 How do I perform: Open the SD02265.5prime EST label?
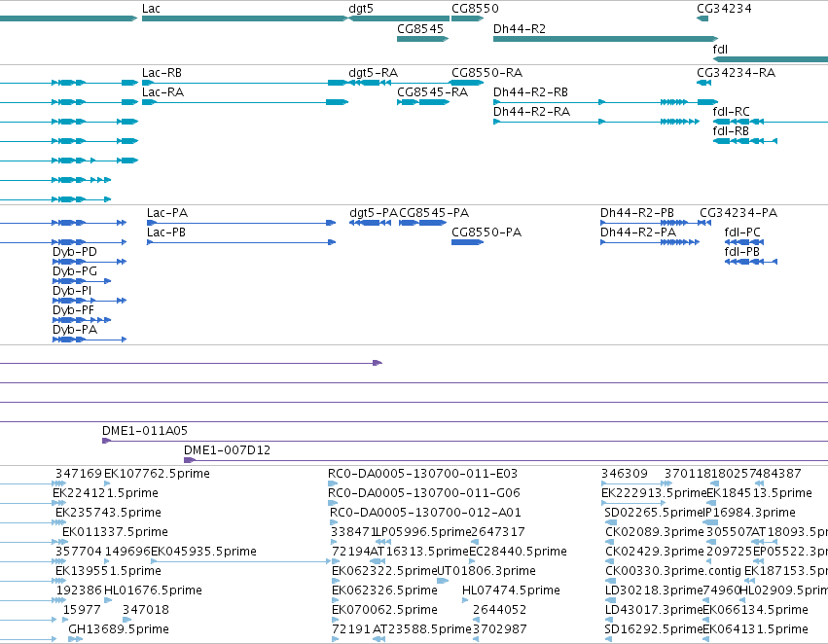(x=654, y=513)
